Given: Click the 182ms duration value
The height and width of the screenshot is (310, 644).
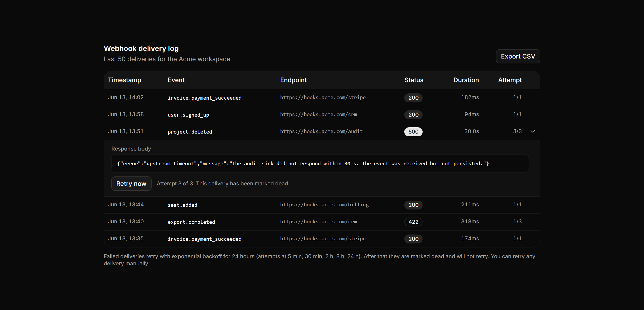Looking at the screenshot, I should point(470,97).
